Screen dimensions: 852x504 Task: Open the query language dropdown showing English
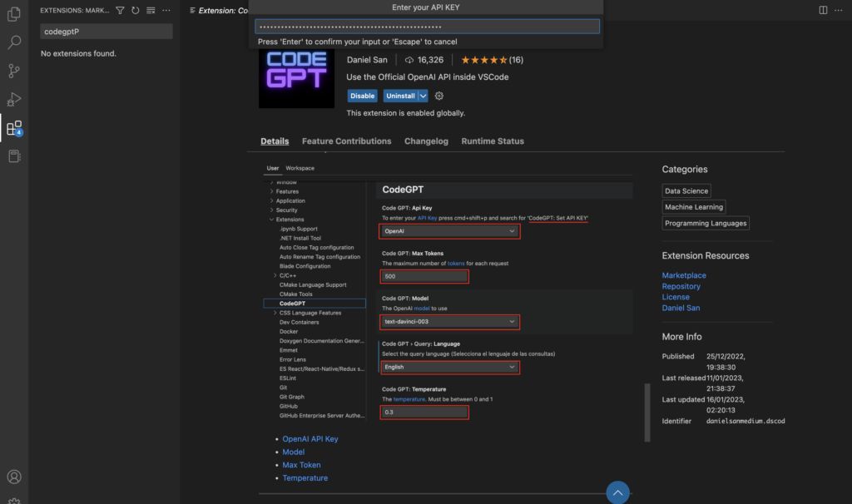pyautogui.click(x=449, y=366)
